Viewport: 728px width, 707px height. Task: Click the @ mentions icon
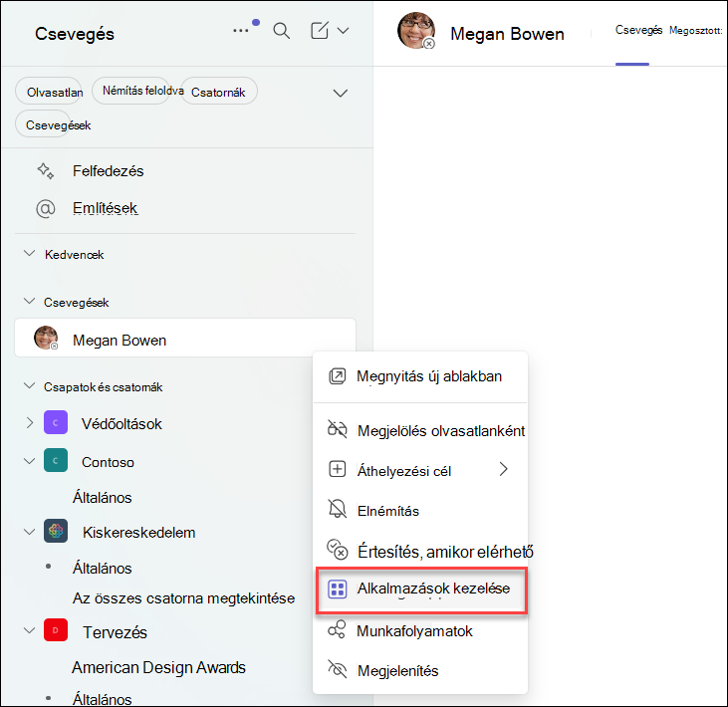pyautogui.click(x=46, y=209)
